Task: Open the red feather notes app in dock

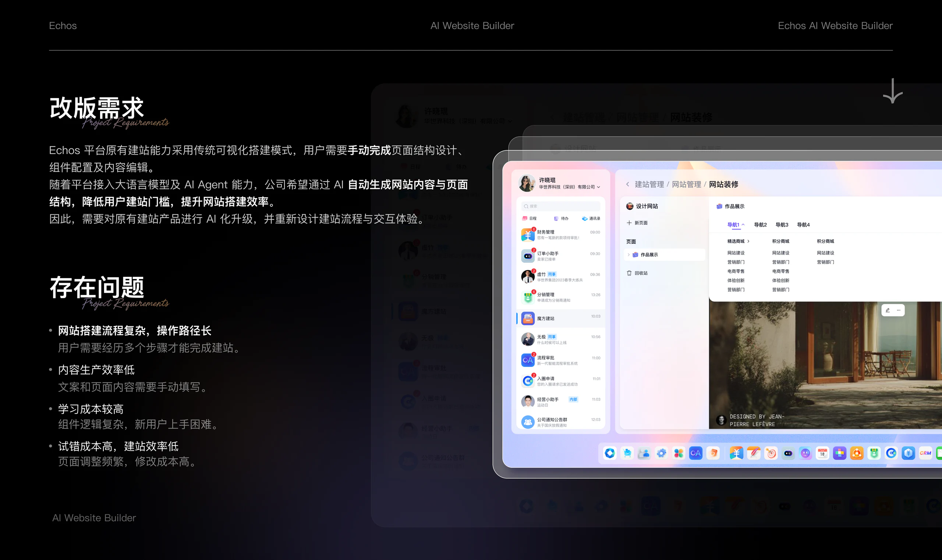Action: 754,453
